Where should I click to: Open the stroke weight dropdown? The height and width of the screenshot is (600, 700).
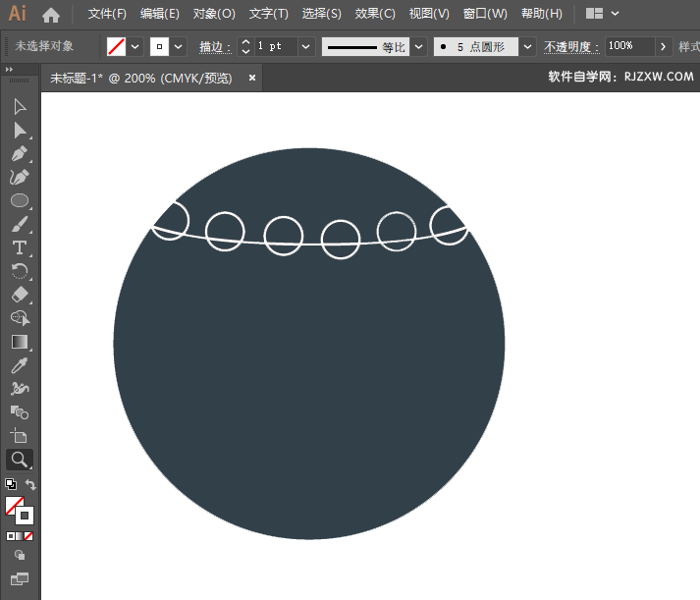tap(305, 46)
